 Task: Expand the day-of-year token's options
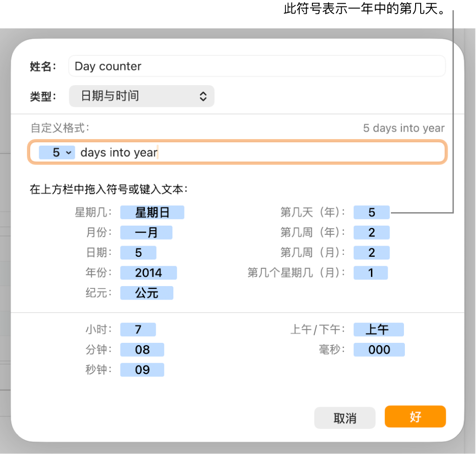tap(371, 212)
